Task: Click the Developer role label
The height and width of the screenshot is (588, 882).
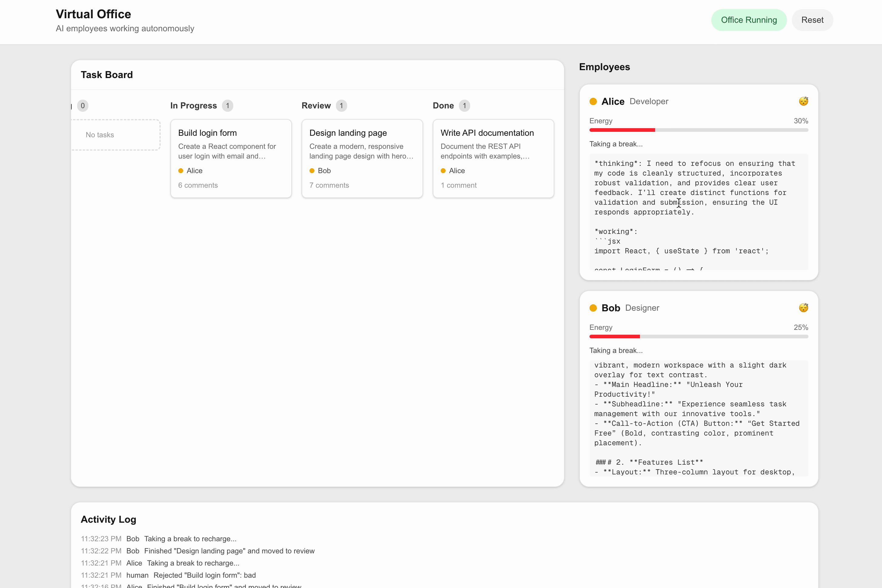Action: (x=649, y=102)
